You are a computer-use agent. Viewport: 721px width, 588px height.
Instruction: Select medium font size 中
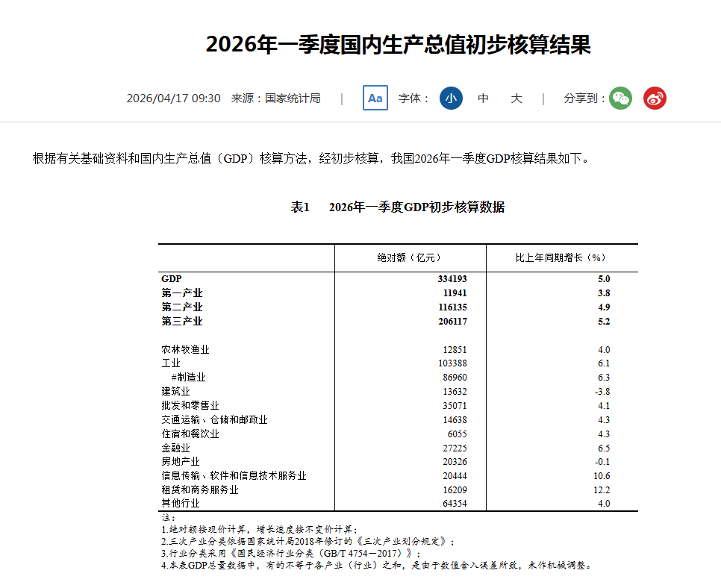coord(483,98)
